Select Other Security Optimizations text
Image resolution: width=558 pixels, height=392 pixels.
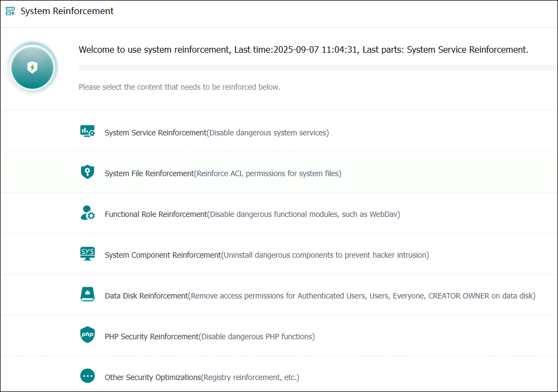tap(153, 377)
